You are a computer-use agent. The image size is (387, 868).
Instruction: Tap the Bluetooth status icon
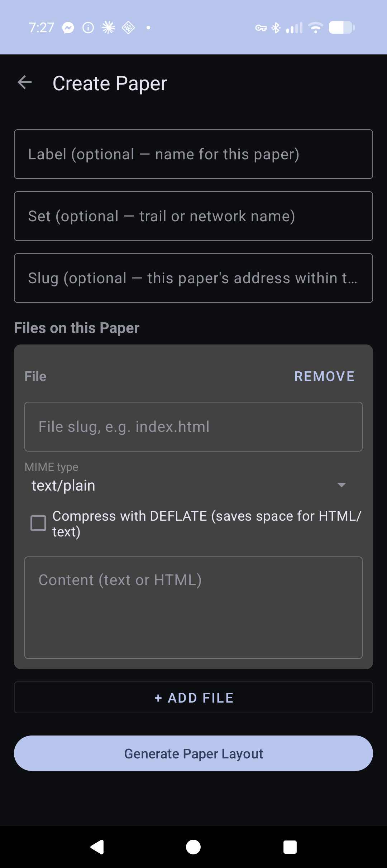coord(276,28)
